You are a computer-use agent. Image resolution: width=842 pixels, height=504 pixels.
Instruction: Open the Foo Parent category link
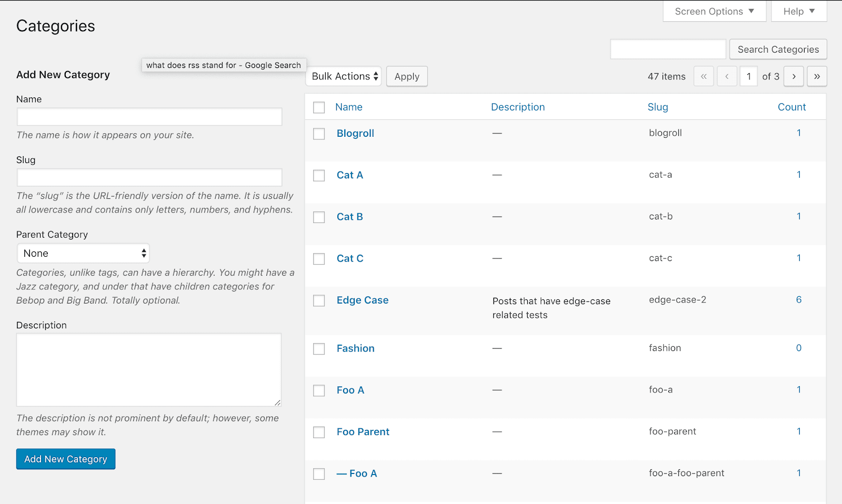(363, 431)
